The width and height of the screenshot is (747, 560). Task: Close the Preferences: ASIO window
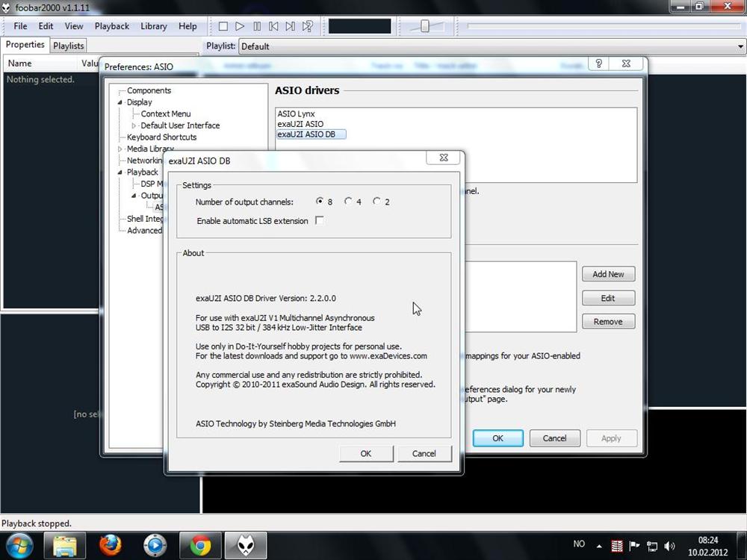[626, 63]
